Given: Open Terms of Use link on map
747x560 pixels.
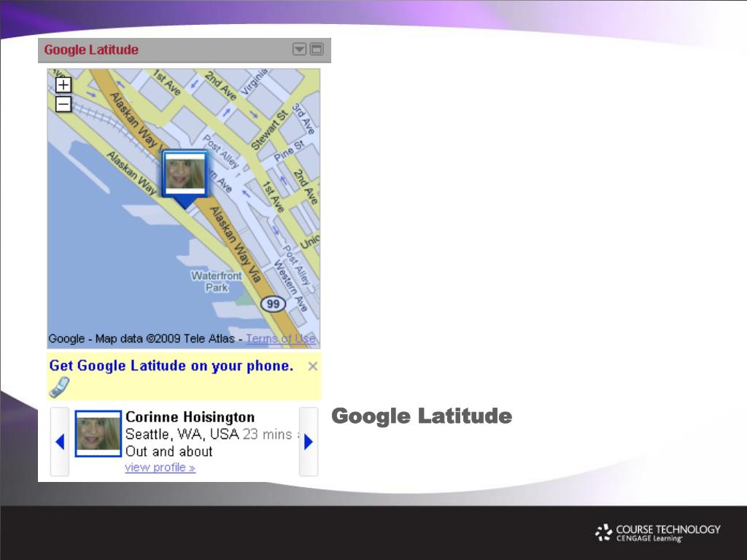Looking at the screenshot, I should point(281,338).
